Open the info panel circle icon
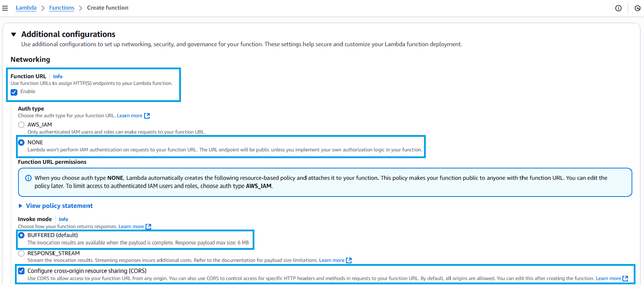The height and width of the screenshot is (285, 644). tap(618, 8)
